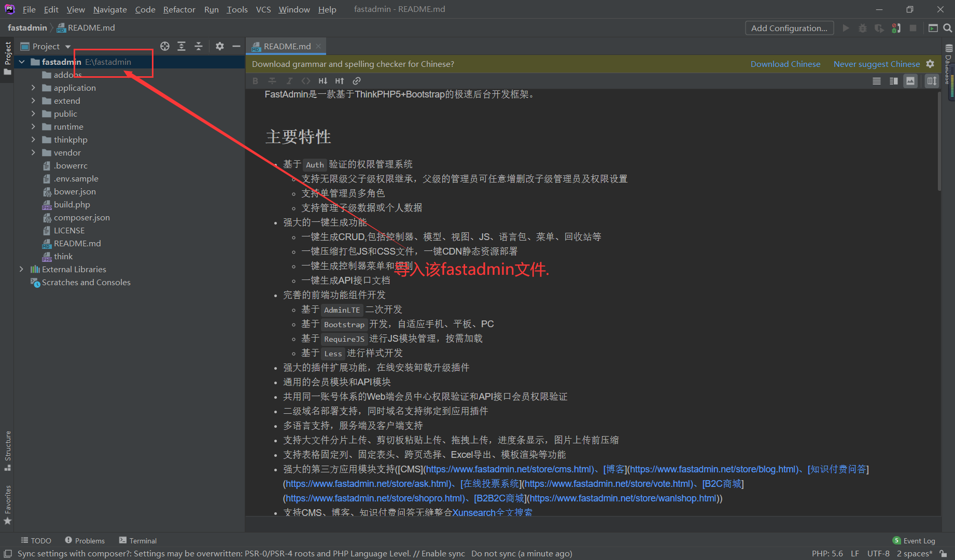Insert link with toolbar icon
Screen dimensions: 955x560
pos(357,81)
